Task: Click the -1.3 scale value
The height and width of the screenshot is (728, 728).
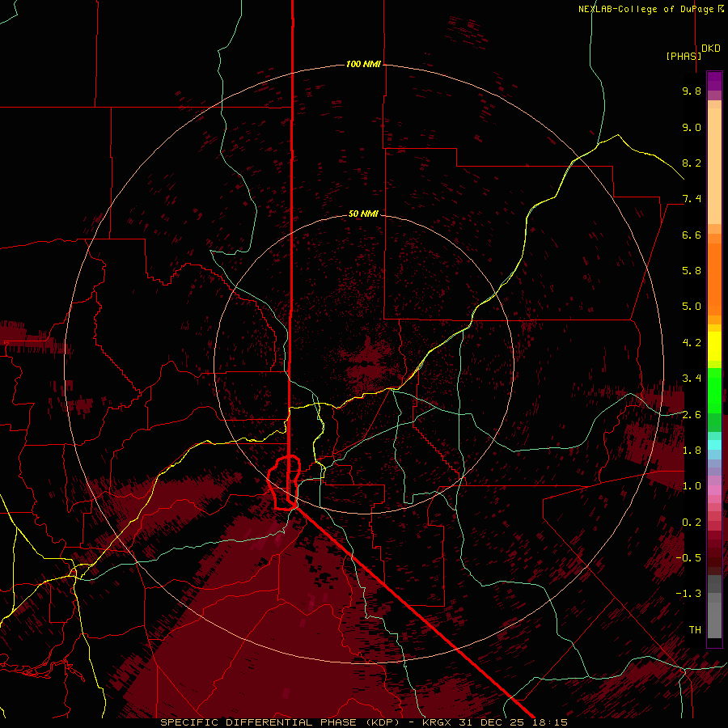Action: coord(688,594)
